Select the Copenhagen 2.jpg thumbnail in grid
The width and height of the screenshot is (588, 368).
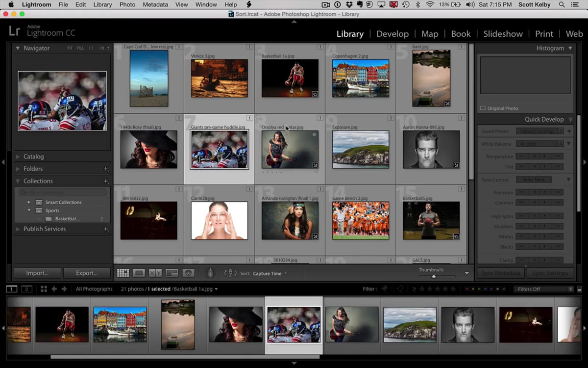[x=361, y=79]
